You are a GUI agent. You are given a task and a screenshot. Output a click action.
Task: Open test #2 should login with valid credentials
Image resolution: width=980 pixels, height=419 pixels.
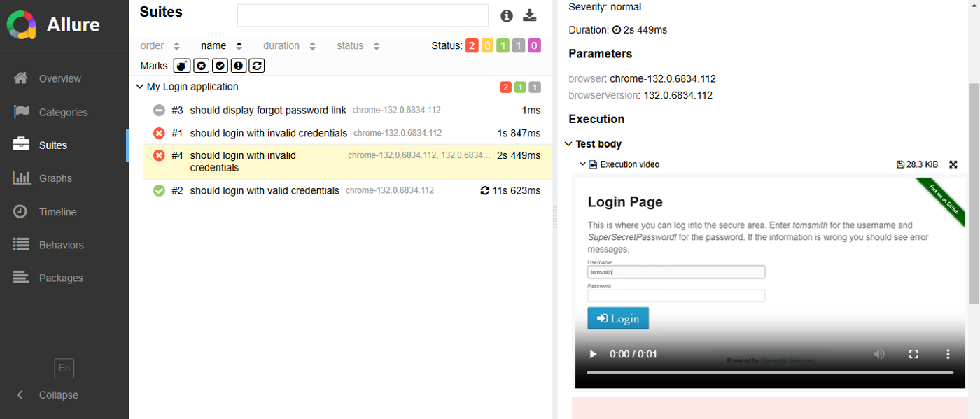click(348, 190)
